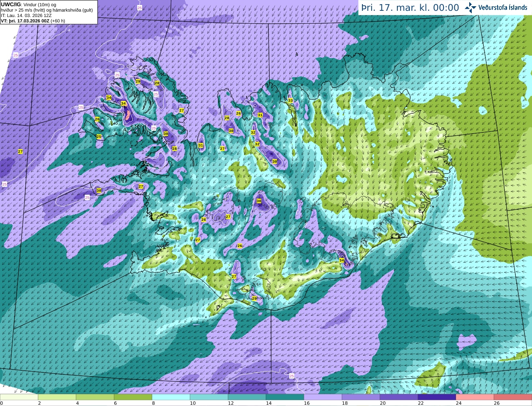
Task: Click the yellow 25 gust label on the map
Action: 99,137
